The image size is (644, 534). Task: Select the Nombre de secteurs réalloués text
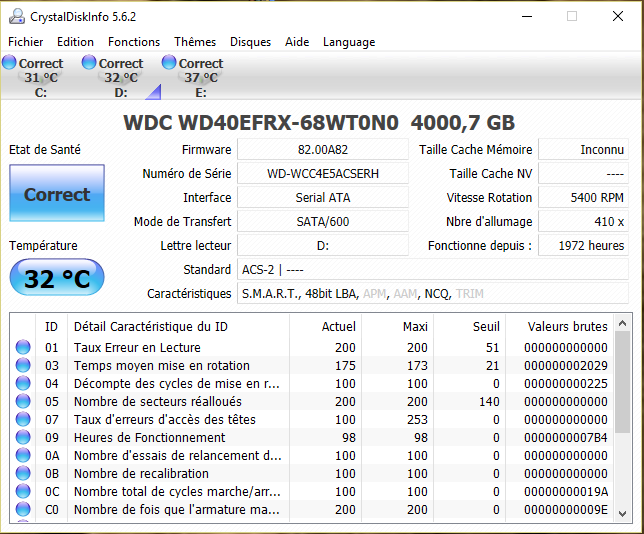(x=158, y=401)
